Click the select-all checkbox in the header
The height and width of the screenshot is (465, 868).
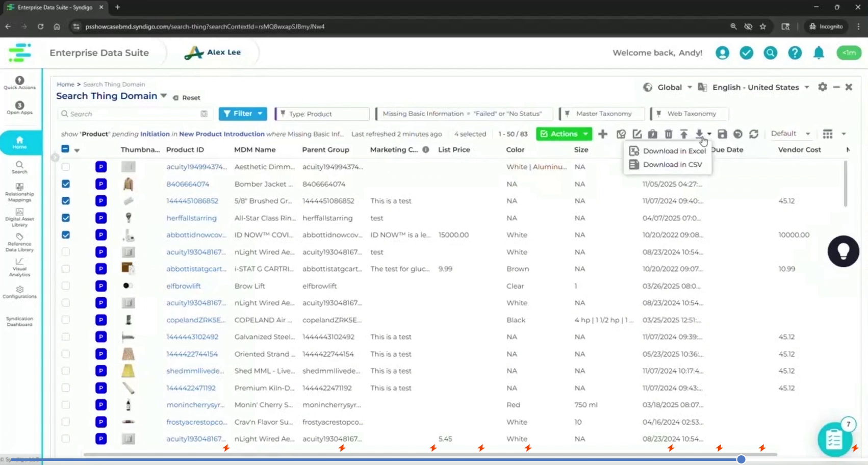[65, 148]
